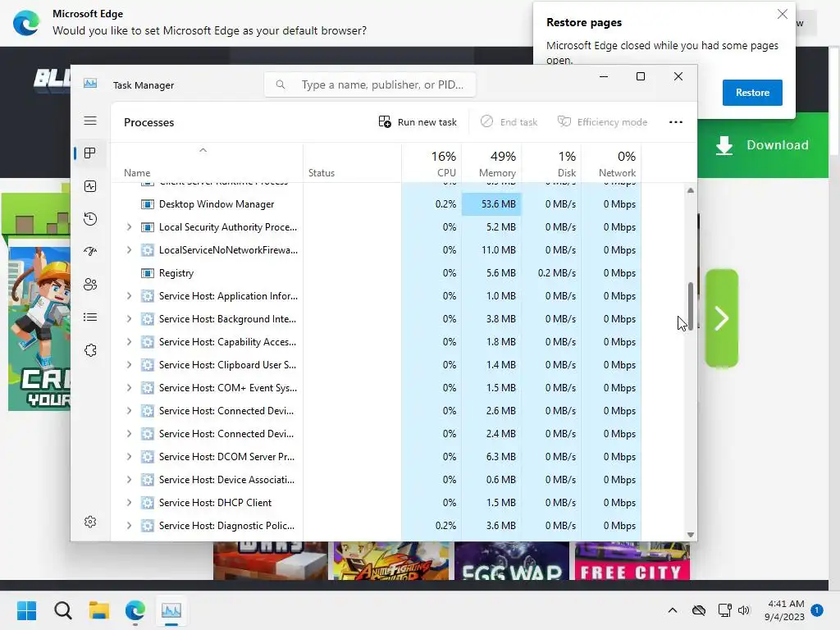Expand LocalServiceNoNetworkFirewall row

[x=129, y=250]
